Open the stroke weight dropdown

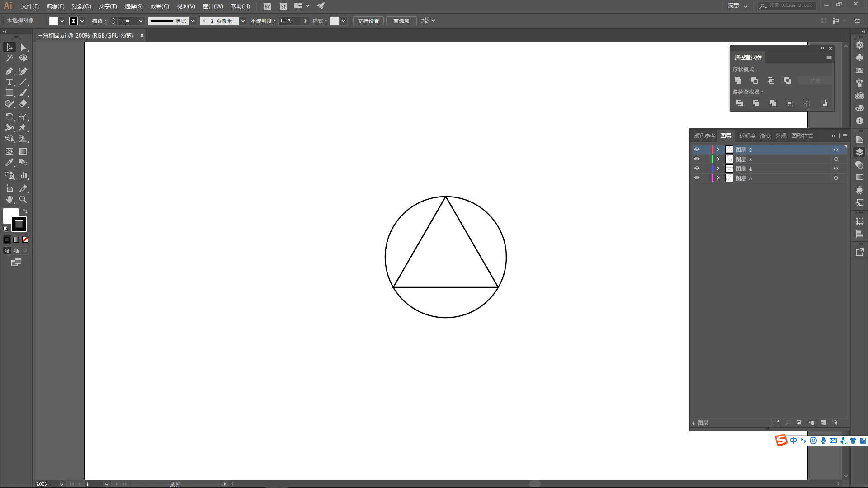click(141, 21)
